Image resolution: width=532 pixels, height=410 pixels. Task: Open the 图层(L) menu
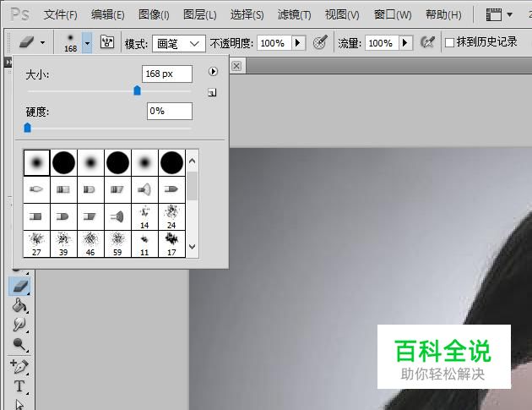click(x=199, y=14)
